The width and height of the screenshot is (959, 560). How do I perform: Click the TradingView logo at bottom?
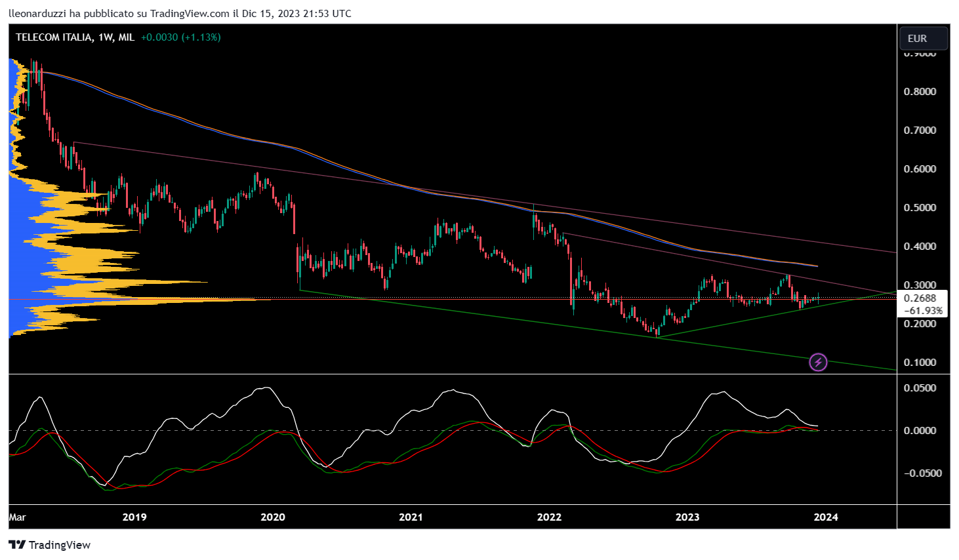[x=50, y=545]
